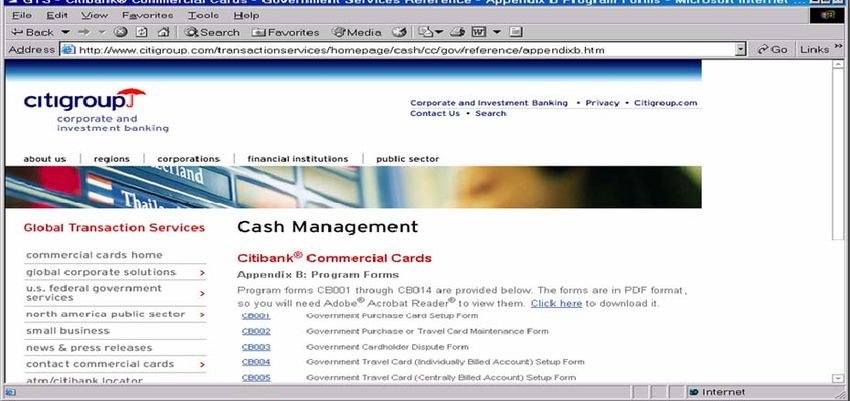Click the Home icon in toolbar

tap(163, 33)
